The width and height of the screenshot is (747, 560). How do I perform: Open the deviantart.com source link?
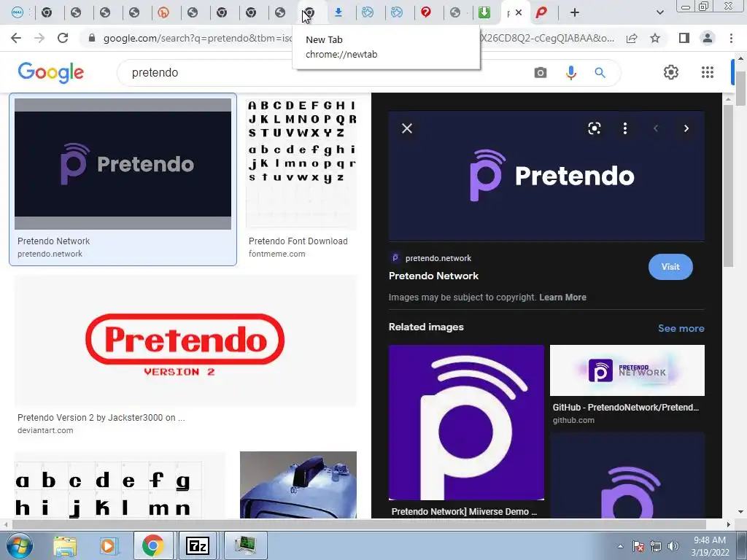[x=45, y=430]
